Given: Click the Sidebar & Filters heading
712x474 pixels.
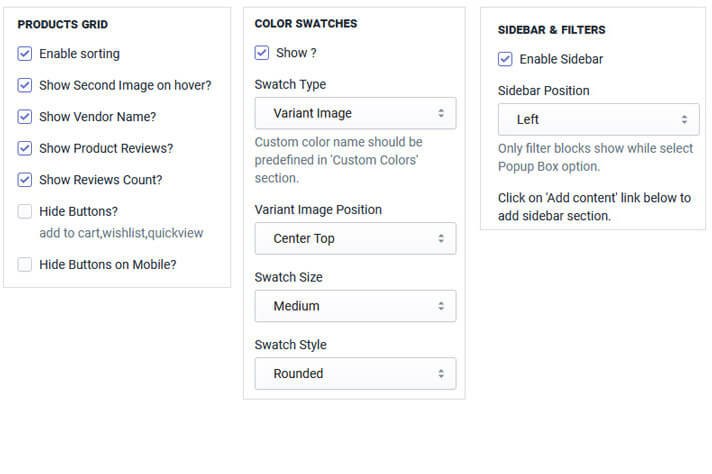Looking at the screenshot, I should (x=552, y=30).
